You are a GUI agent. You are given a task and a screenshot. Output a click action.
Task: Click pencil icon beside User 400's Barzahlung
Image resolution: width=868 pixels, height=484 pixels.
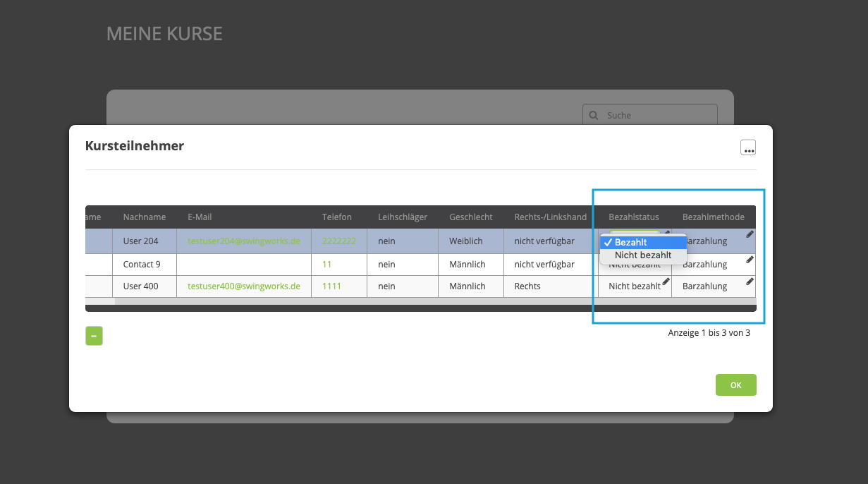click(750, 282)
